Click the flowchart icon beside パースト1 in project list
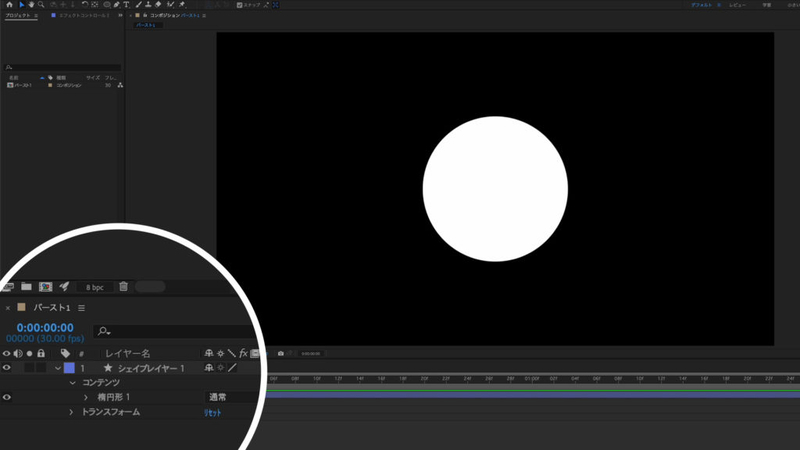Viewport: 800px width, 450px height. 120,85
